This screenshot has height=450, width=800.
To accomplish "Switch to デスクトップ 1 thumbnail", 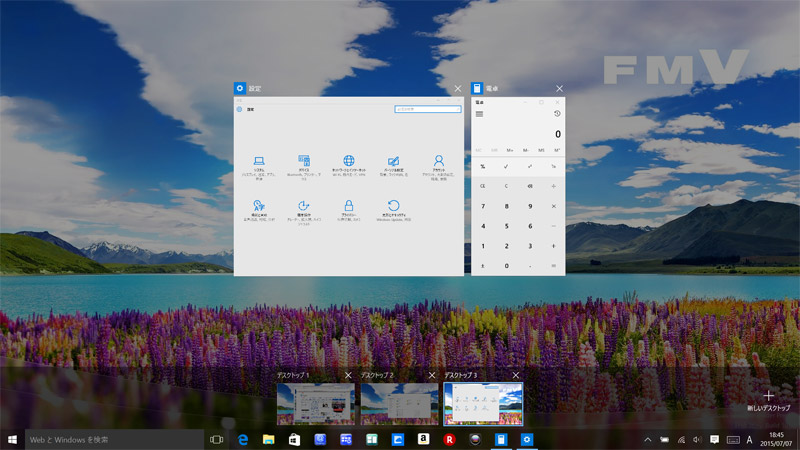I will (314, 404).
